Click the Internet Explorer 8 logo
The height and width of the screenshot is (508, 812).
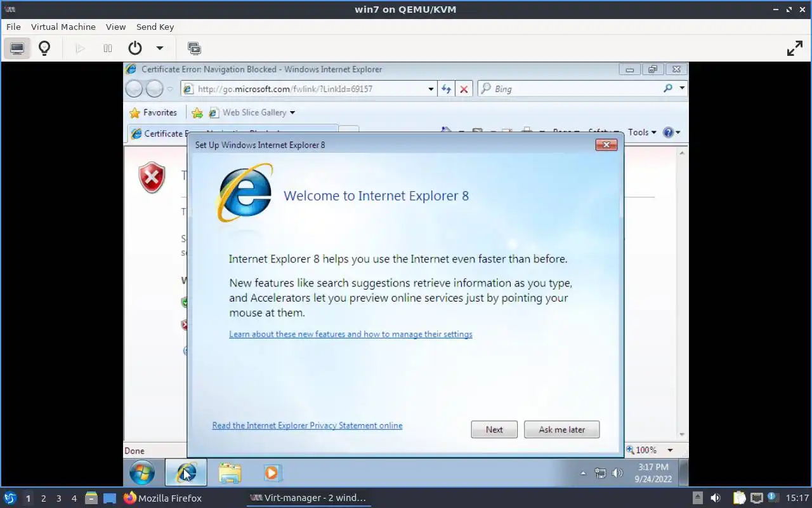(245, 192)
